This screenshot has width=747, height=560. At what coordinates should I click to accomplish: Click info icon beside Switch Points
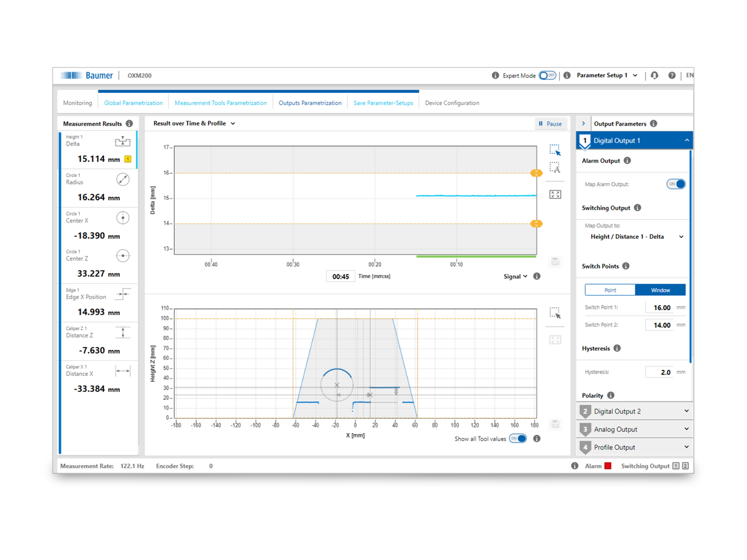coord(626,266)
